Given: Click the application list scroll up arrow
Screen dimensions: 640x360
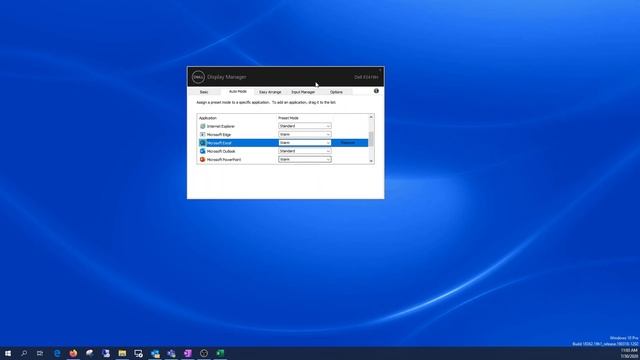Looking at the screenshot, I should coord(371,117).
